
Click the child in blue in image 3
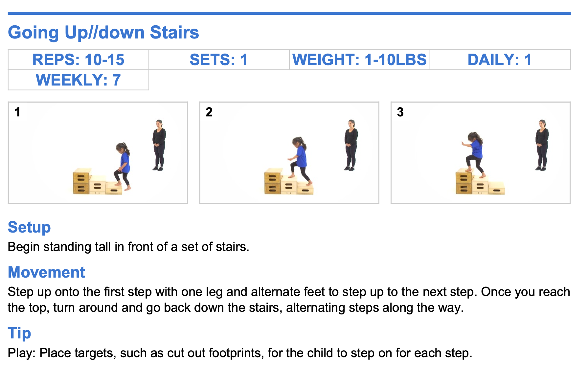point(475,152)
